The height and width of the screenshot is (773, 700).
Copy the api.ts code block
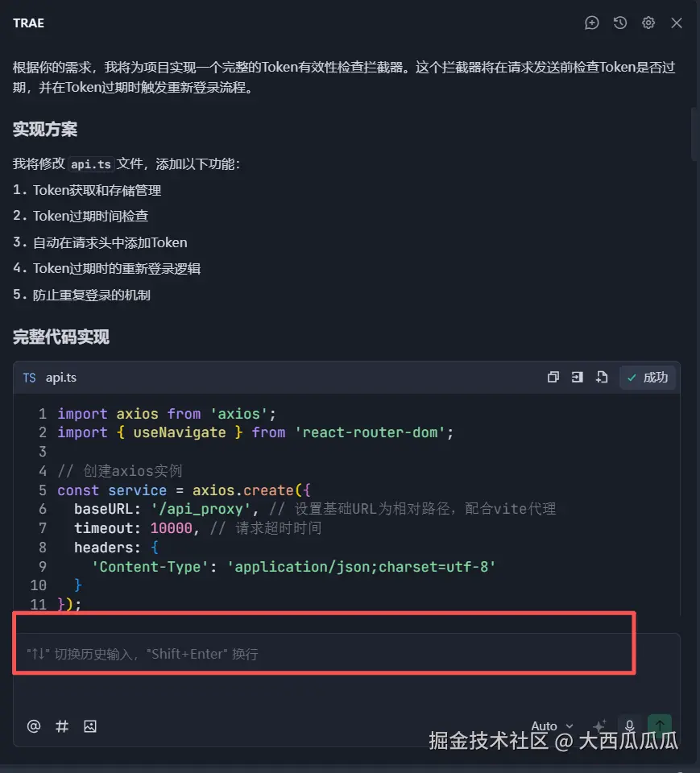pyautogui.click(x=553, y=377)
